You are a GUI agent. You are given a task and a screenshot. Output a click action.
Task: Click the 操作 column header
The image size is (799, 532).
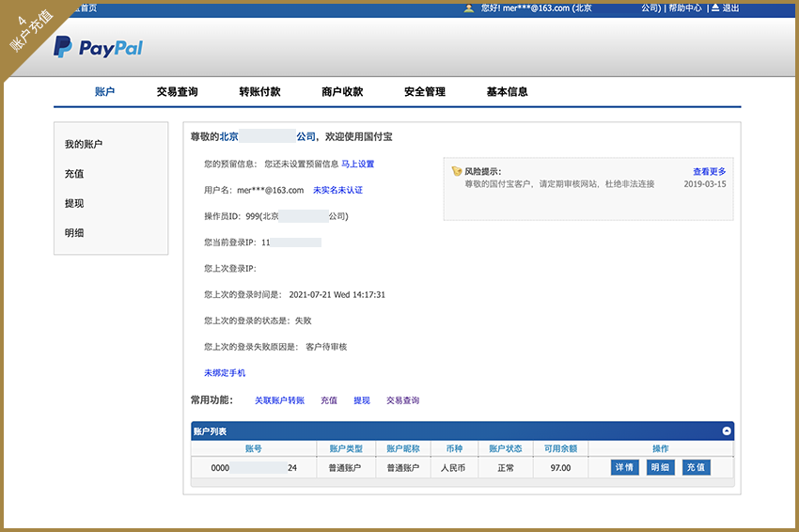(x=661, y=448)
